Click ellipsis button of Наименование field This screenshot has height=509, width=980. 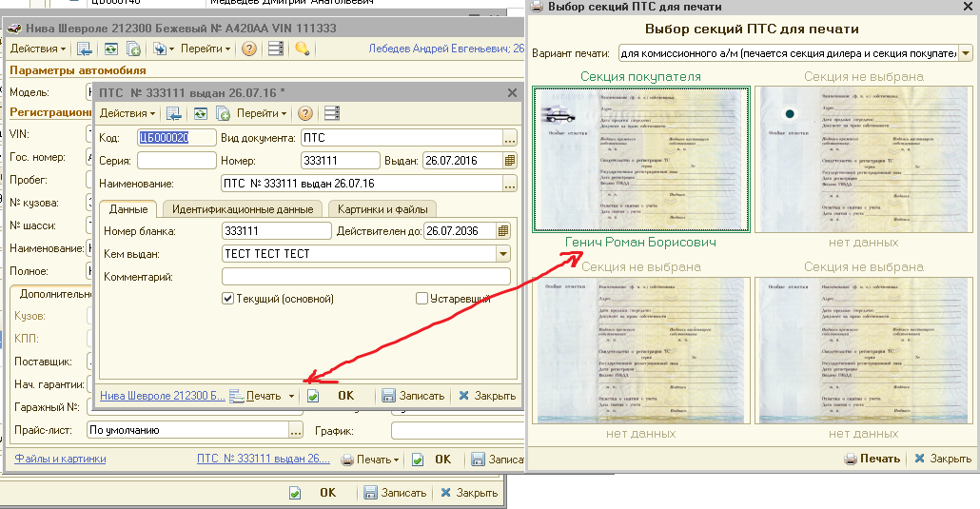510,184
